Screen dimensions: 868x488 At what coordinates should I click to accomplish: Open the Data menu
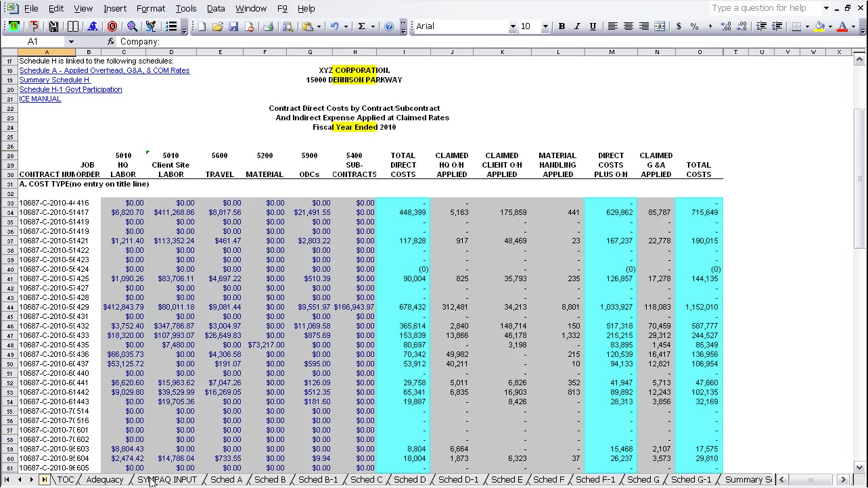click(x=216, y=8)
